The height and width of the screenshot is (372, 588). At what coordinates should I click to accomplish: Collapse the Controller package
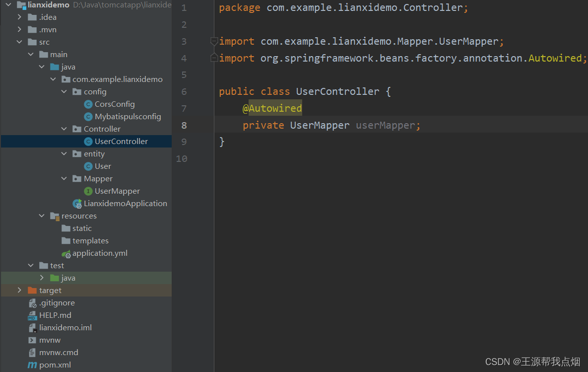64,129
